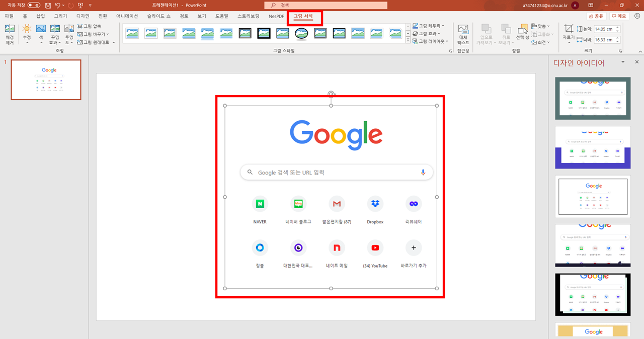Open the 맞춤 align dropdown
The height and width of the screenshot is (339, 644).
coord(540,26)
